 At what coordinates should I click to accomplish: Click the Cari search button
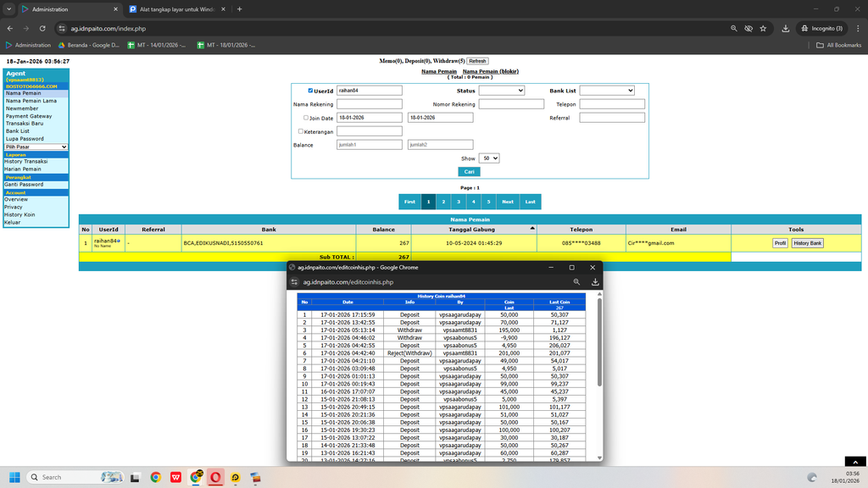pos(469,171)
